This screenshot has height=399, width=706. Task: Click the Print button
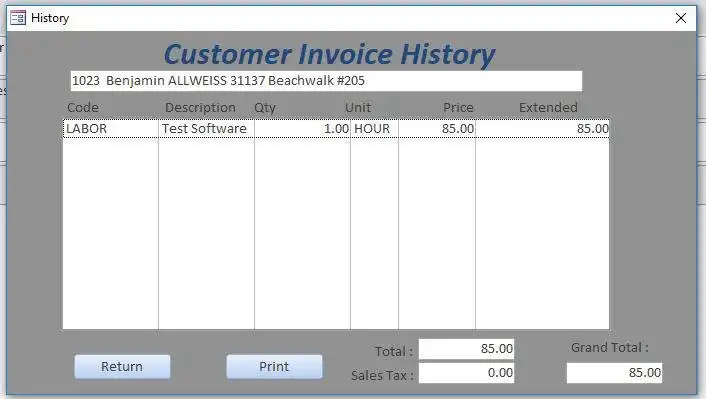(274, 367)
